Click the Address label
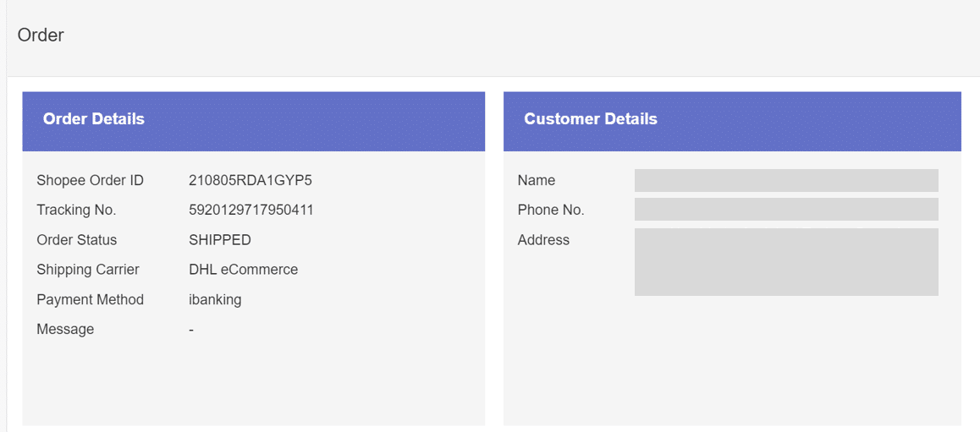The height and width of the screenshot is (432, 980). [x=543, y=240]
